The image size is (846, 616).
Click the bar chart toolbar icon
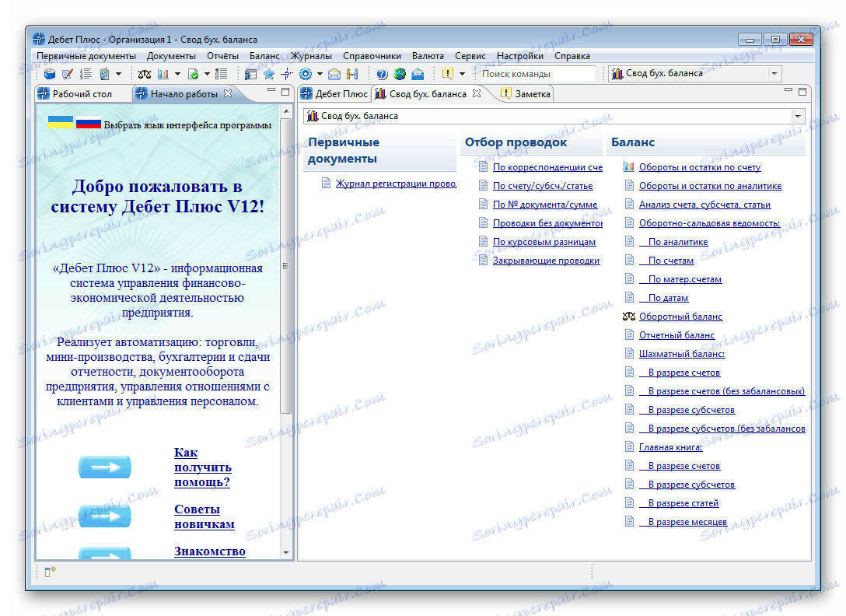point(163,74)
